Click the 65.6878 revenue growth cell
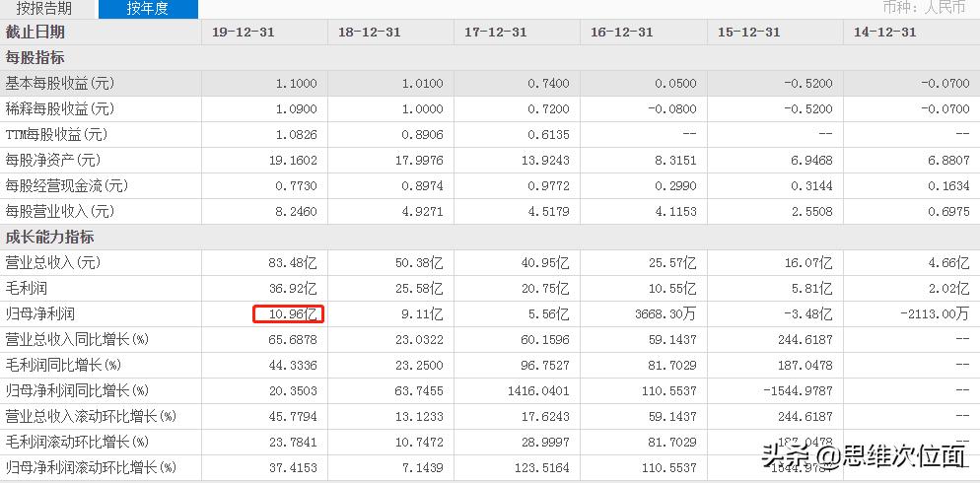The width and height of the screenshot is (980, 483). tap(293, 339)
